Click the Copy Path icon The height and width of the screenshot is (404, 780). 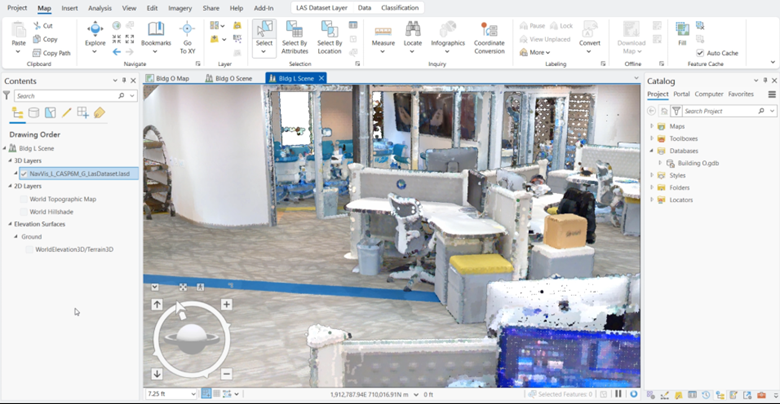click(37, 53)
